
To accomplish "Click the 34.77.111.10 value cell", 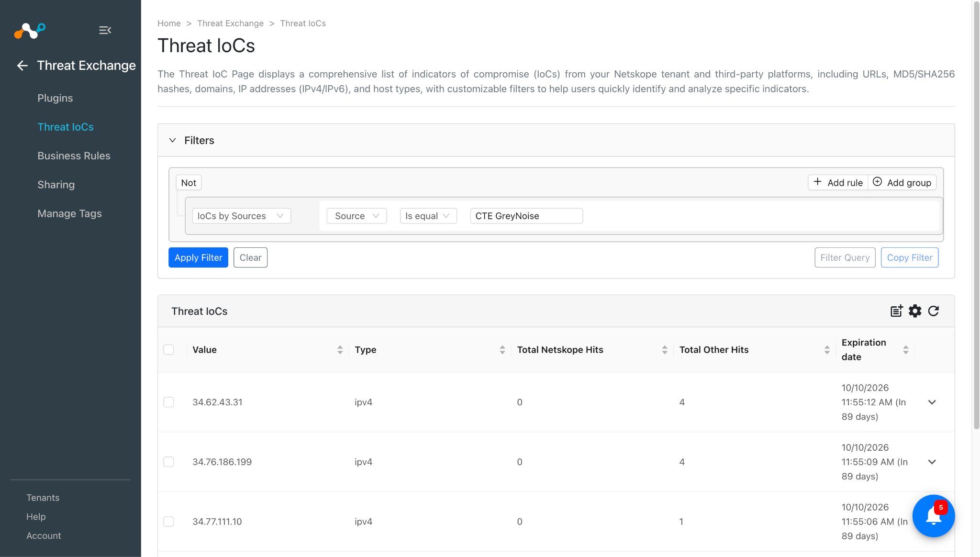I will tap(217, 522).
